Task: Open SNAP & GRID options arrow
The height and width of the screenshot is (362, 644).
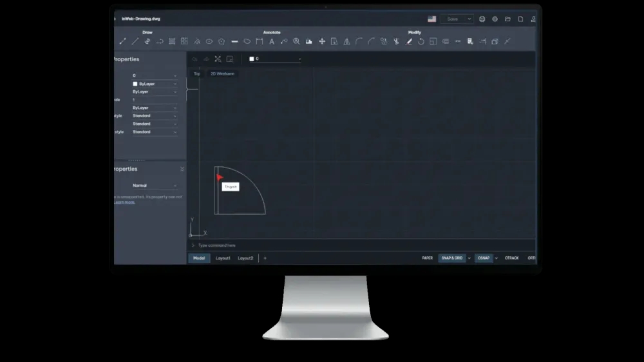Action: click(469, 258)
